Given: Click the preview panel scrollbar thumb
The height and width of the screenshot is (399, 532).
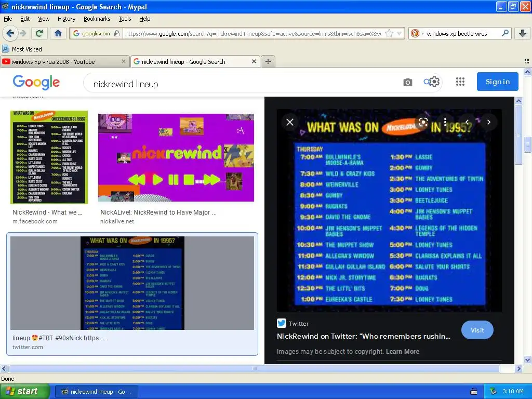Looking at the screenshot, I should 518,135.
